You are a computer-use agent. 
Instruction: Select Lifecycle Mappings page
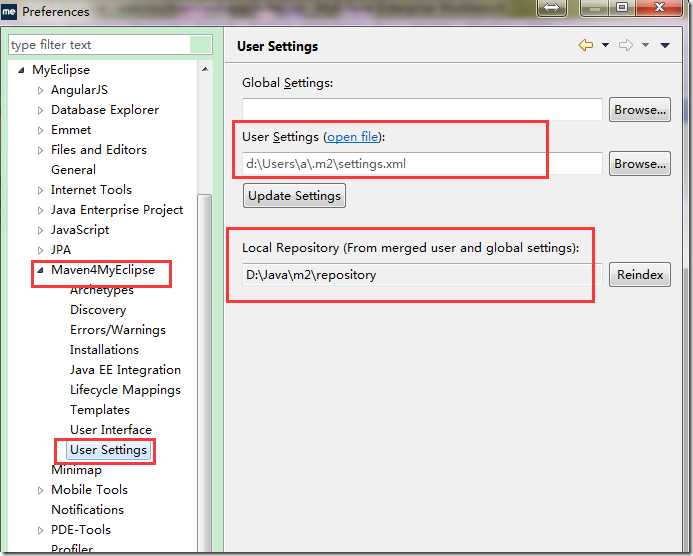(x=126, y=390)
